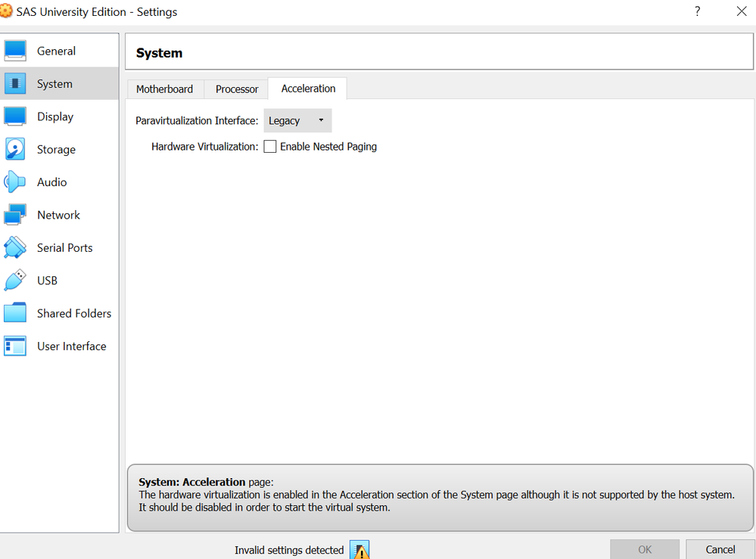Enable the Nested Paging checkbox
Image resolution: width=756 pixels, height=559 pixels.
click(270, 147)
